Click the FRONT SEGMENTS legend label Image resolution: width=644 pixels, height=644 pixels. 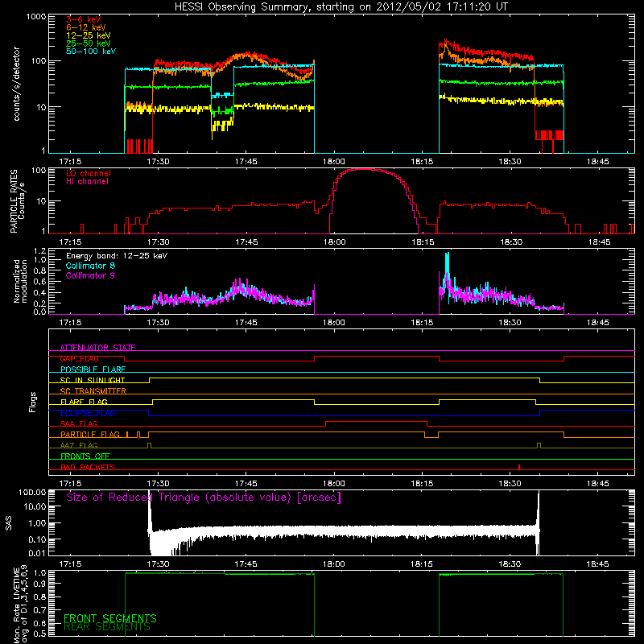tap(110, 618)
